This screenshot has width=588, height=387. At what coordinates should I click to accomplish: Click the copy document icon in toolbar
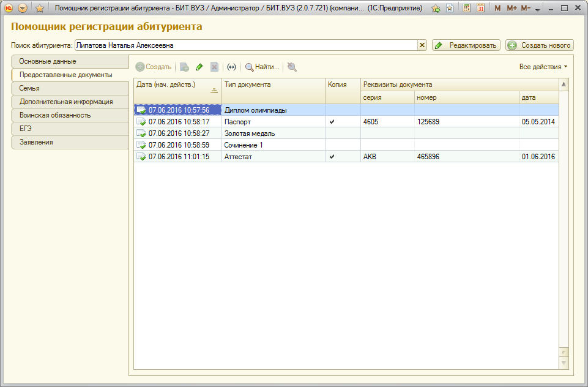point(184,67)
